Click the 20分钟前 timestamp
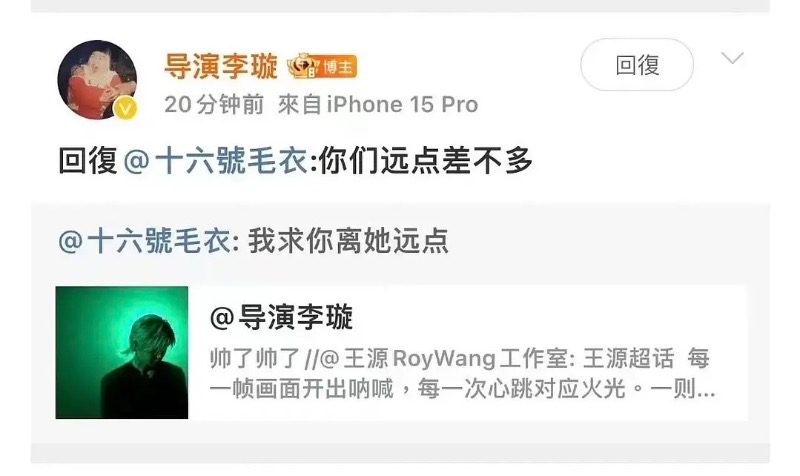Viewport: 800px width, 476px height. pos(214,105)
